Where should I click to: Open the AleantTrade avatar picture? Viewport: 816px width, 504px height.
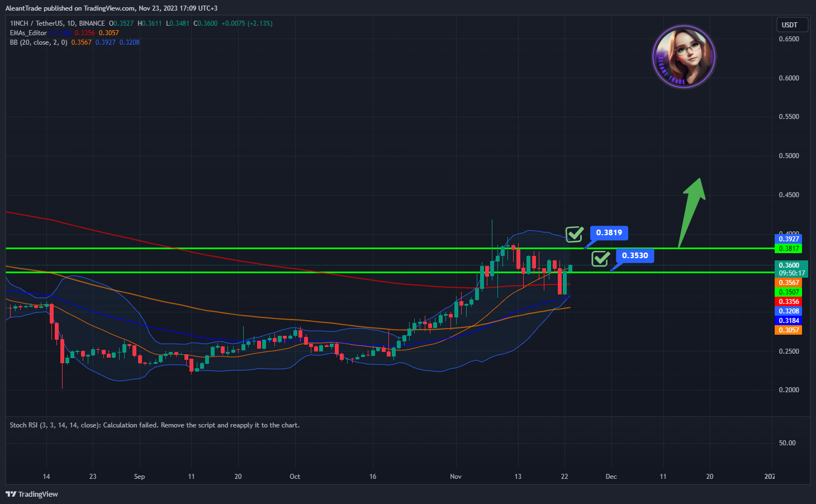click(684, 56)
